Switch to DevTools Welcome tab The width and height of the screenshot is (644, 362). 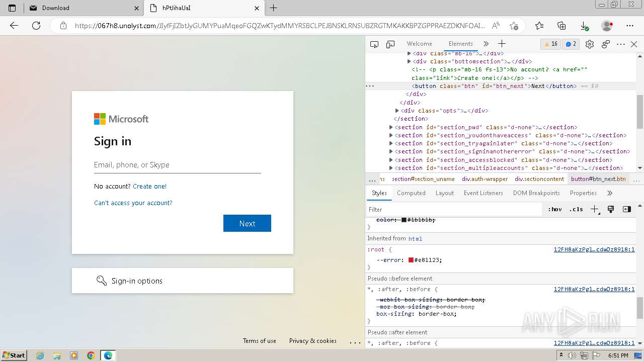[420, 44]
